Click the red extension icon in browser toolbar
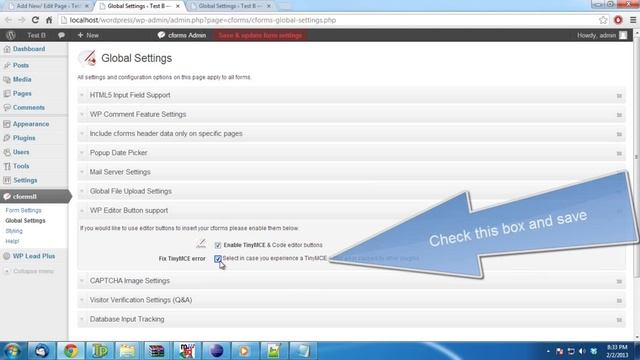The image size is (640, 360). click(618, 20)
